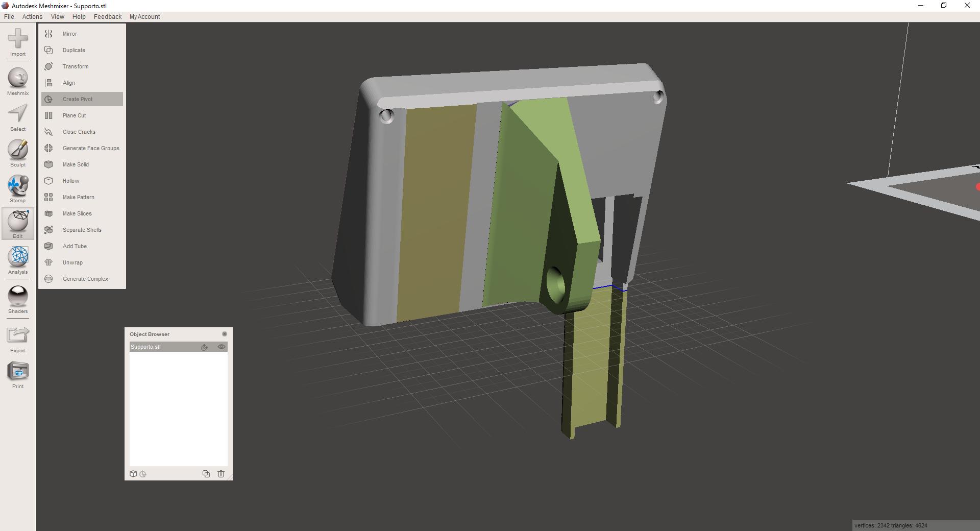Delete object using trash icon in Object Browser
Screen dimensions: 980x531
[221, 474]
